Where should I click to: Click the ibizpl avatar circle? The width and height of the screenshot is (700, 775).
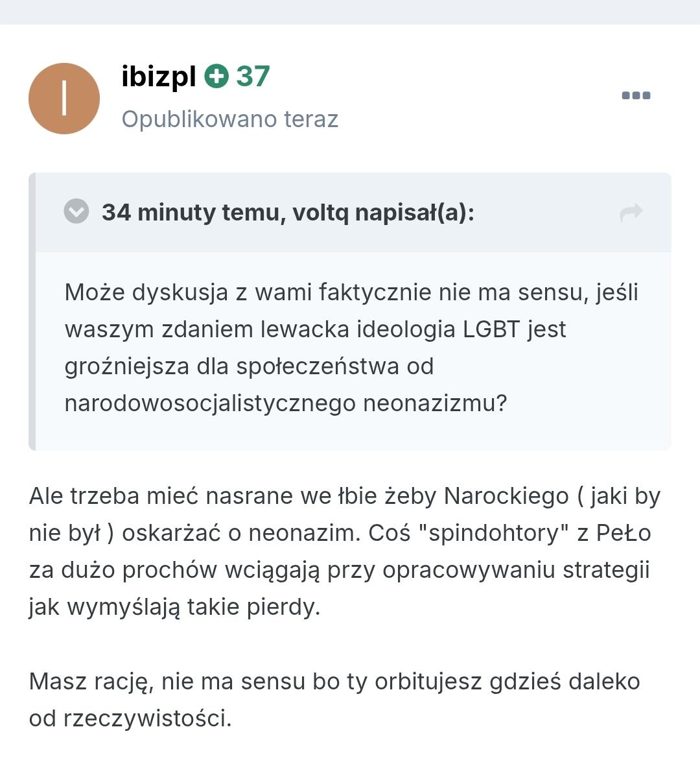(64, 99)
